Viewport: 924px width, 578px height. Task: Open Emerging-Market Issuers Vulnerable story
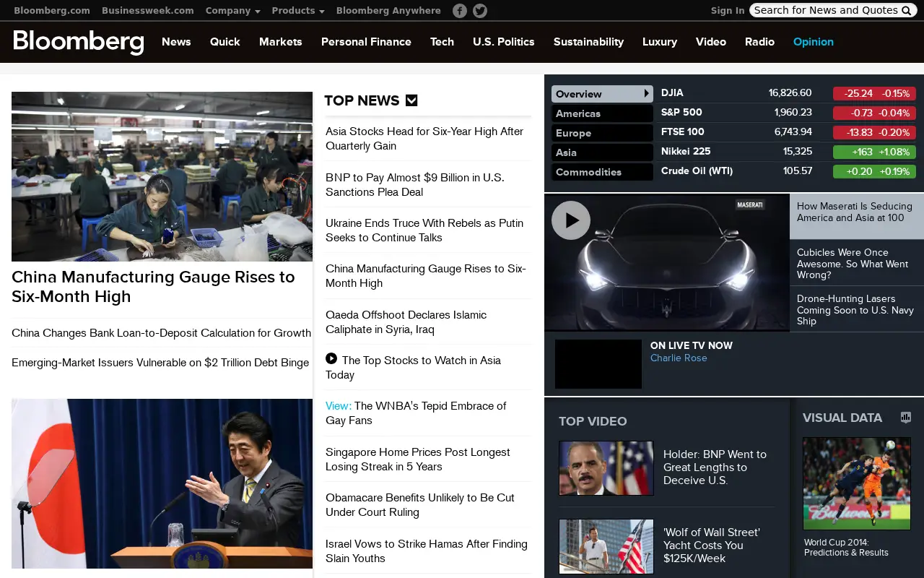tap(160, 363)
